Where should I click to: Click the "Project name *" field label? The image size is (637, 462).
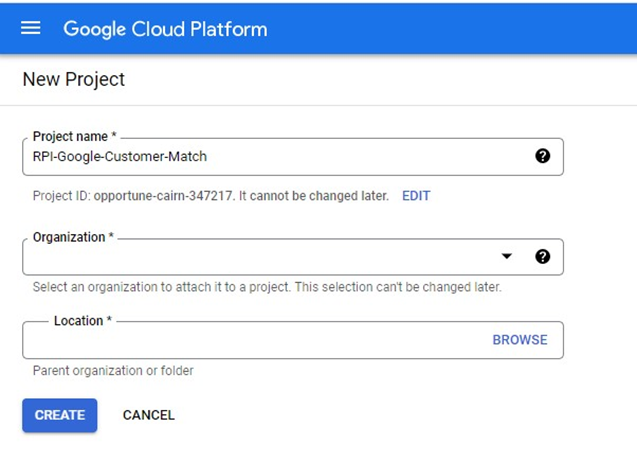click(75, 137)
